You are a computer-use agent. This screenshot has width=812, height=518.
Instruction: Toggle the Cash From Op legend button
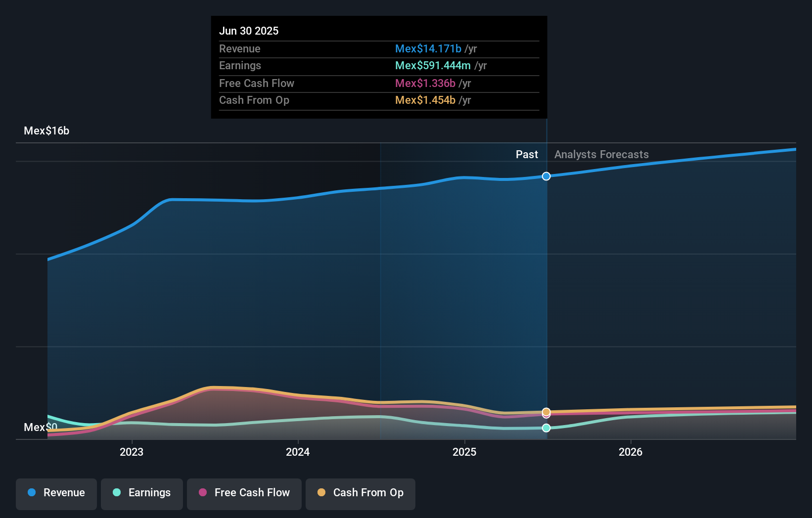pyautogui.click(x=361, y=494)
